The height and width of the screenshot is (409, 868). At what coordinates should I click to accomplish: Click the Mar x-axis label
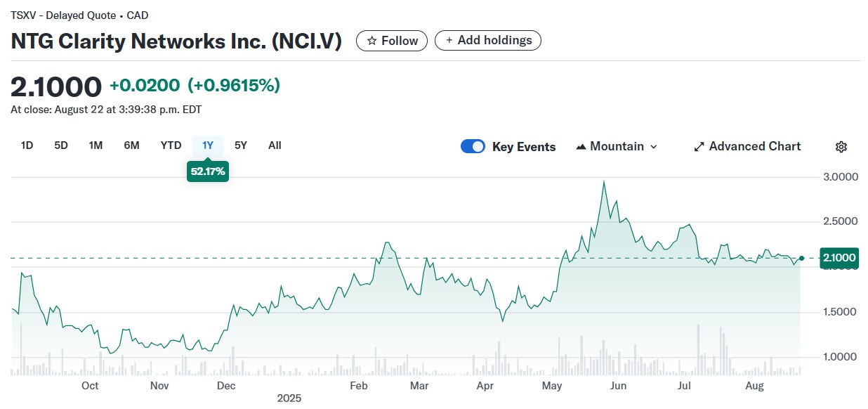[419, 386]
